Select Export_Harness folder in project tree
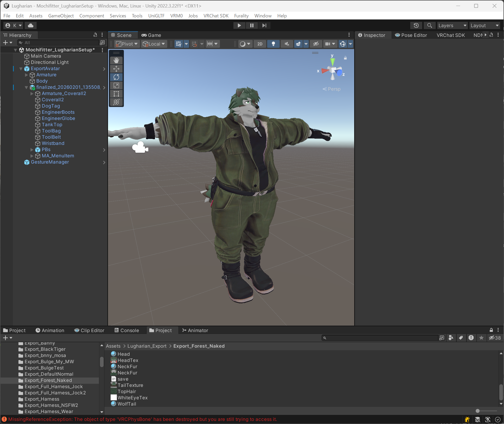Viewport: 504px width, 424px height. click(42, 399)
